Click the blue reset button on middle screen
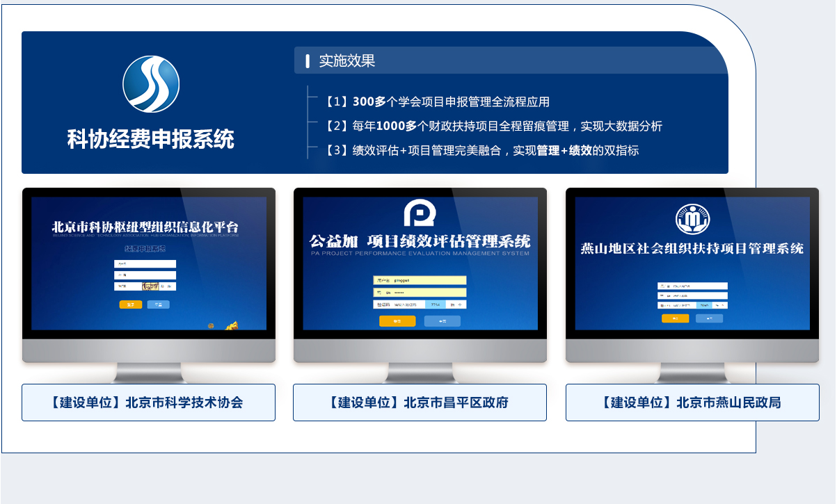Viewport: 837px width, 504px height. pos(443,321)
